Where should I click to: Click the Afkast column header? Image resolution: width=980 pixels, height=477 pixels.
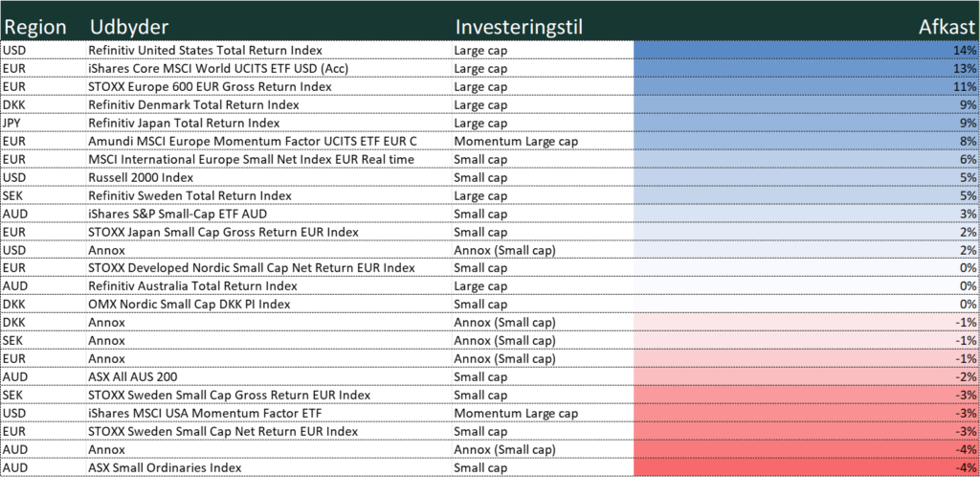[x=947, y=27]
